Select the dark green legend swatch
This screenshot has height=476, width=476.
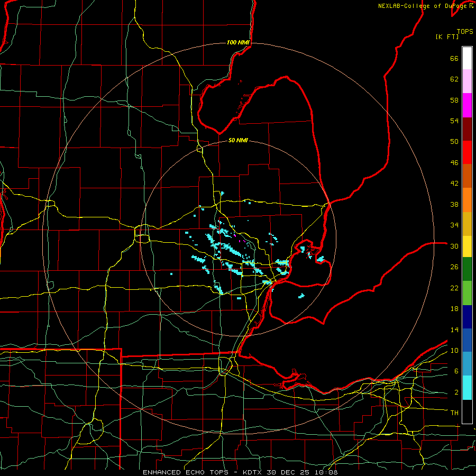pos(467,269)
